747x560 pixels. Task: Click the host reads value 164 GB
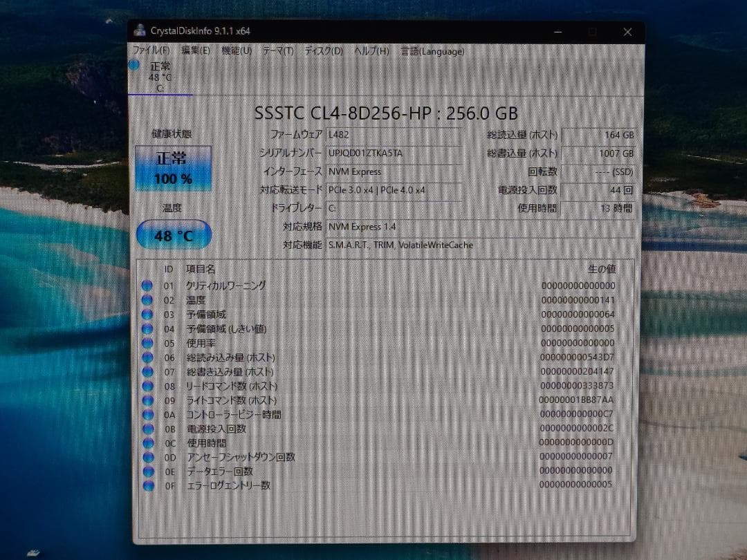tap(598, 136)
